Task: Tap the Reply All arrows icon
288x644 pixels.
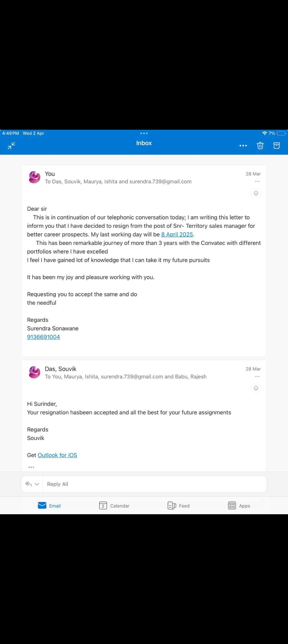Action: click(x=29, y=484)
